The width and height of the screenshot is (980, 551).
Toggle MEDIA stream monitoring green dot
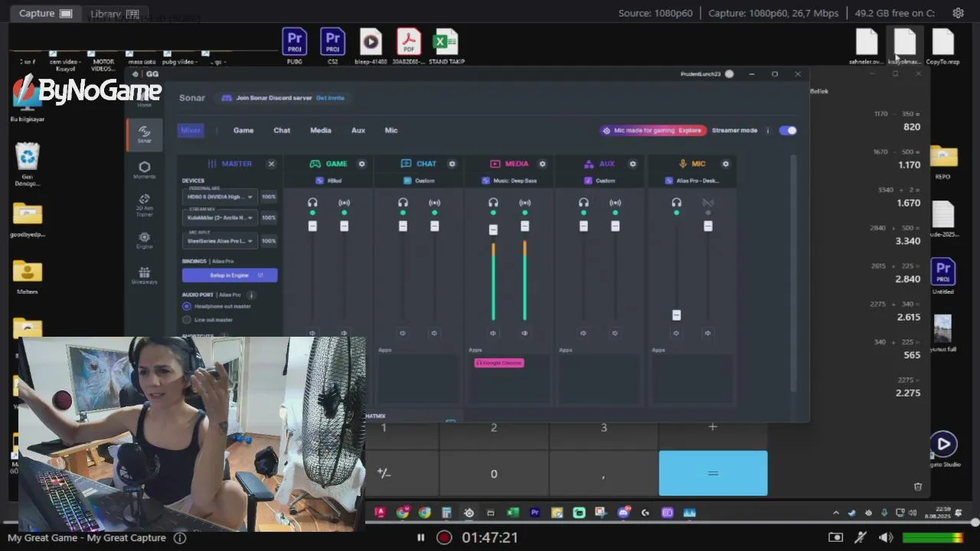pos(524,213)
